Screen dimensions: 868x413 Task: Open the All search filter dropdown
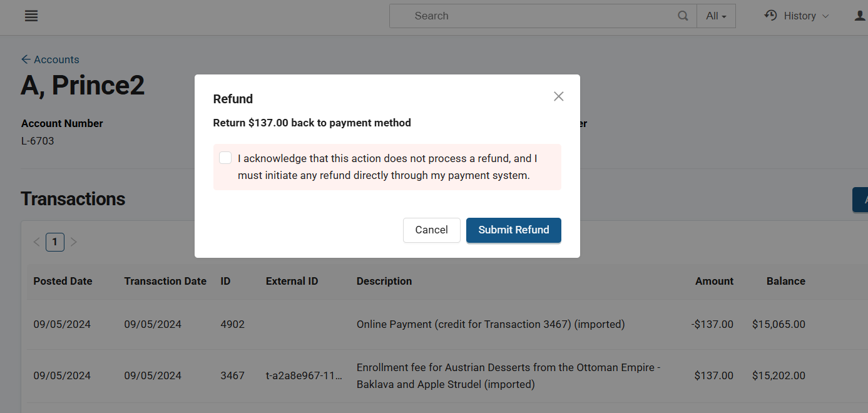pyautogui.click(x=716, y=16)
